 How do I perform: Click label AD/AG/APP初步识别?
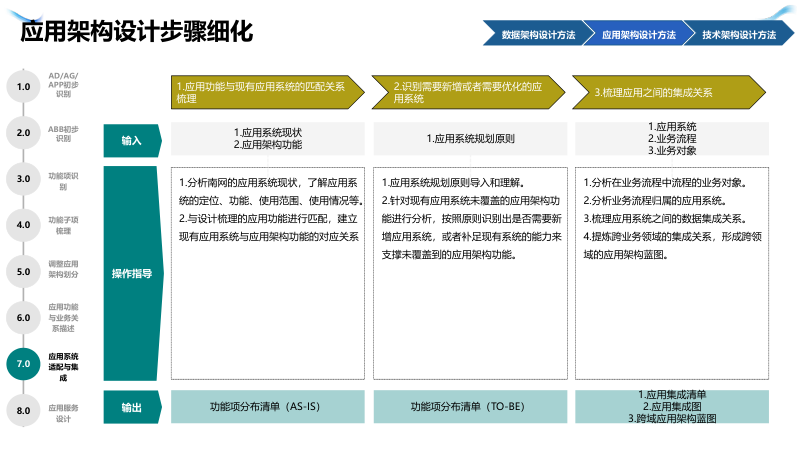(x=63, y=85)
